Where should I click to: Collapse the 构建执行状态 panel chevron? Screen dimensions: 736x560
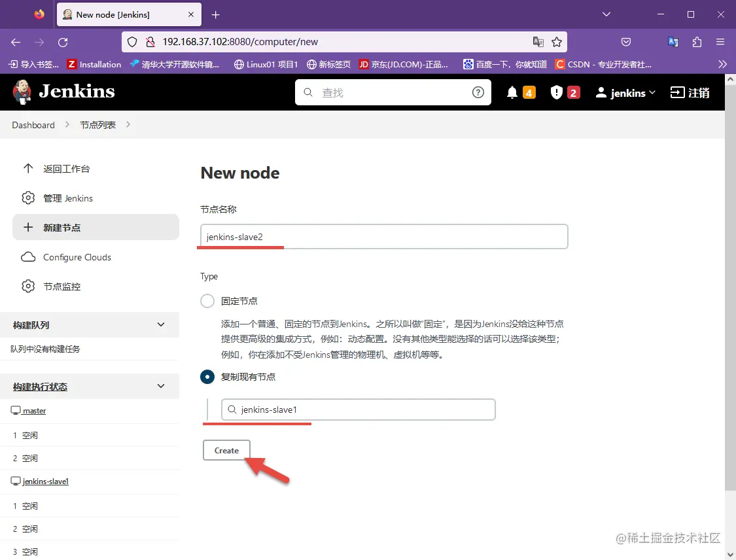(x=161, y=387)
